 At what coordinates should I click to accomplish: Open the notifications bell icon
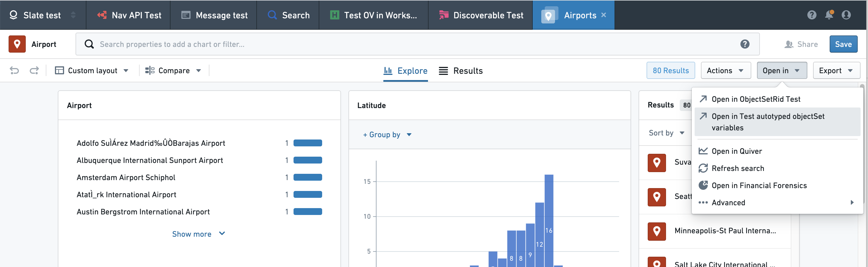pyautogui.click(x=829, y=15)
